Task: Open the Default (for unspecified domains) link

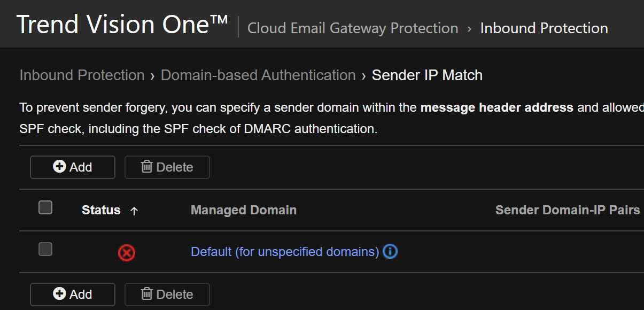Action: [285, 251]
